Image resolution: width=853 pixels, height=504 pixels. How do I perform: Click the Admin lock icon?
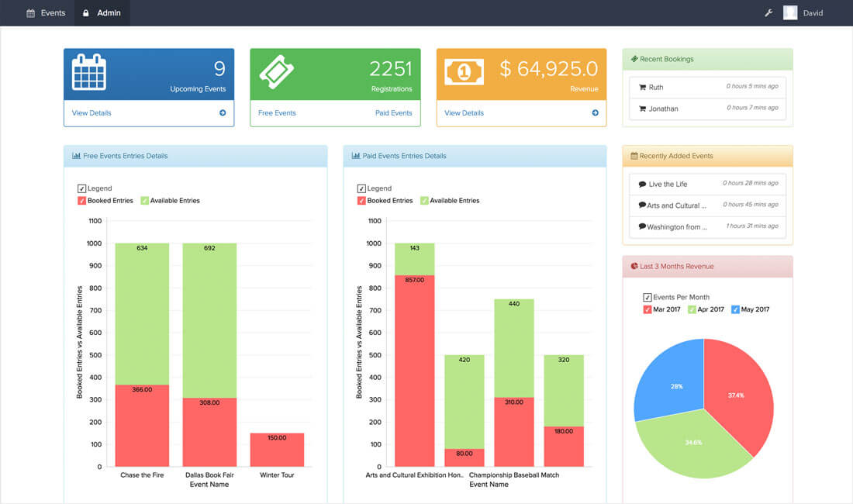pyautogui.click(x=85, y=12)
